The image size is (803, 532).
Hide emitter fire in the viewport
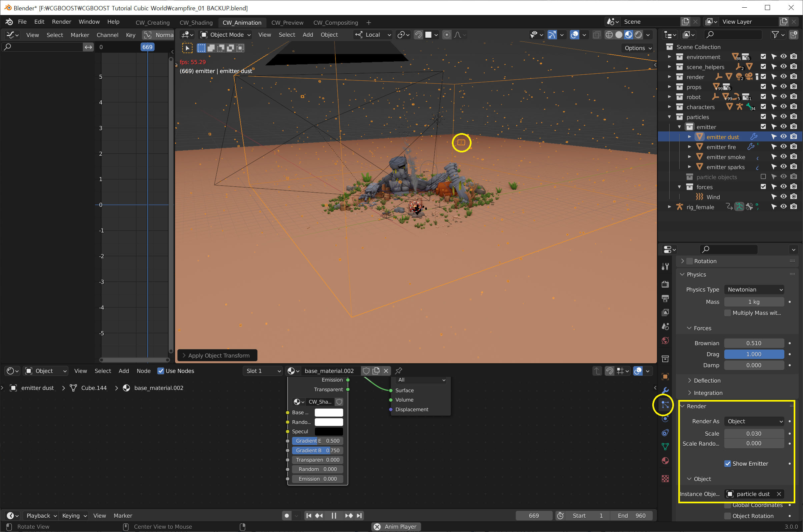click(783, 146)
